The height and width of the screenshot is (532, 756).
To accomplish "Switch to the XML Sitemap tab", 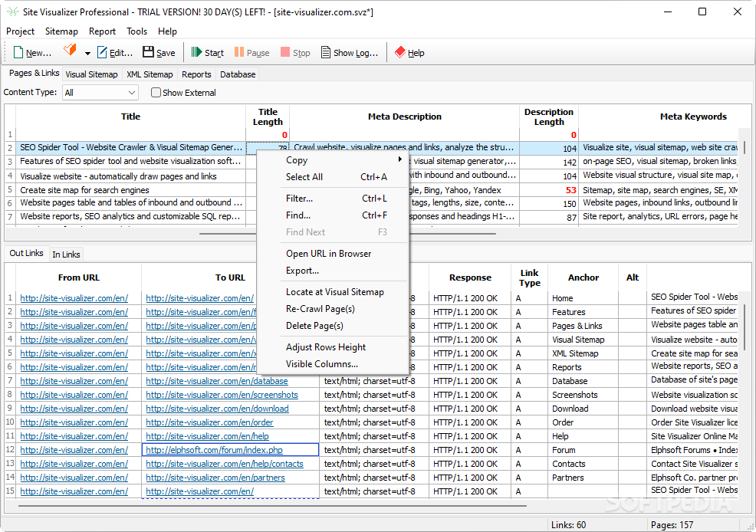I will (150, 74).
